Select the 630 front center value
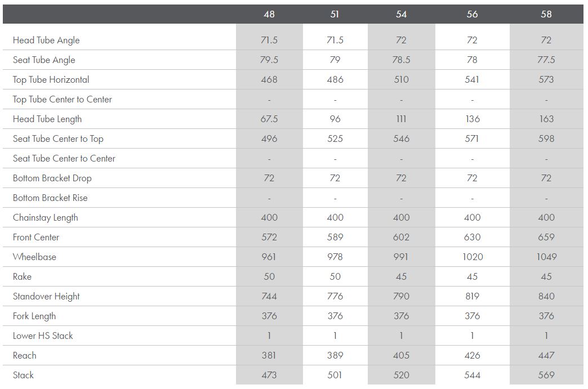Viewport: 588px width, 389px height. coord(472,238)
